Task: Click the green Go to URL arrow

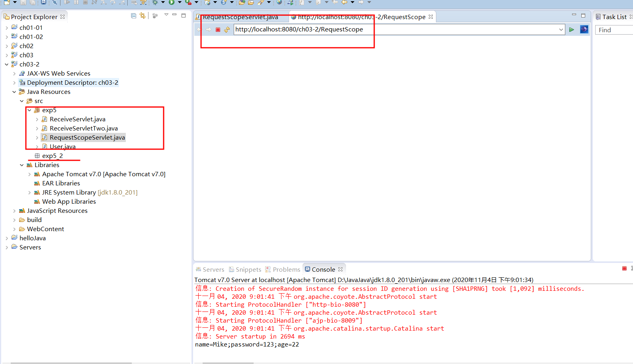Action: tap(572, 29)
